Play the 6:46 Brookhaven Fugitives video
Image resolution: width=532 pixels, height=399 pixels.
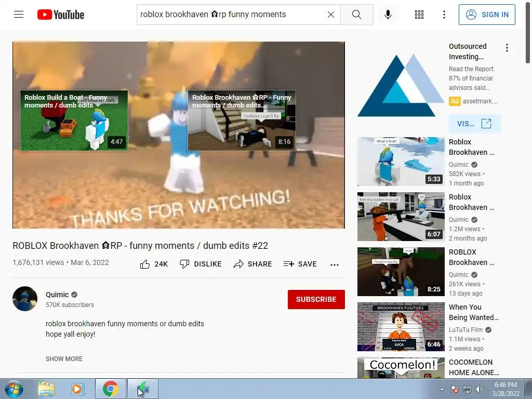click(x=401, y=327)
